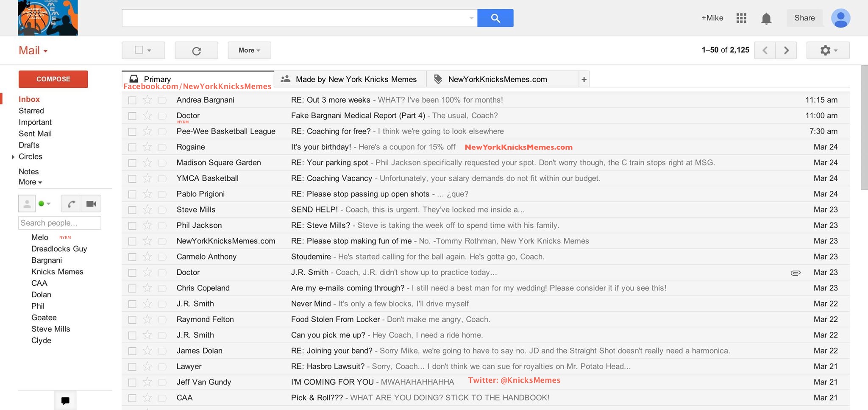Click the vertical scrollbar on right
This screenshot has height=410, width=868.
pos(864,127)
